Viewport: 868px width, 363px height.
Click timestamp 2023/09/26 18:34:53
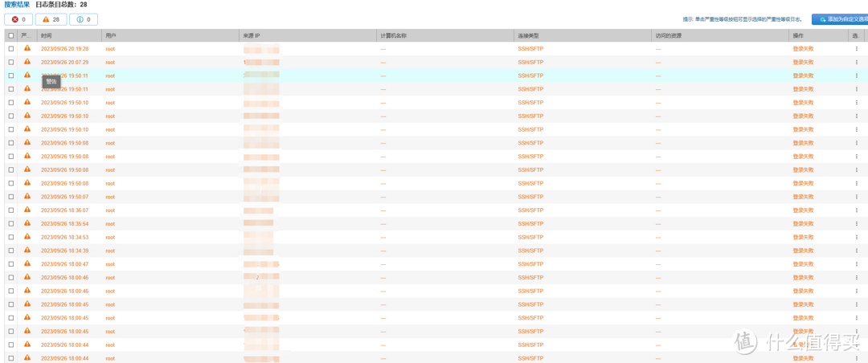pos(65,238)
